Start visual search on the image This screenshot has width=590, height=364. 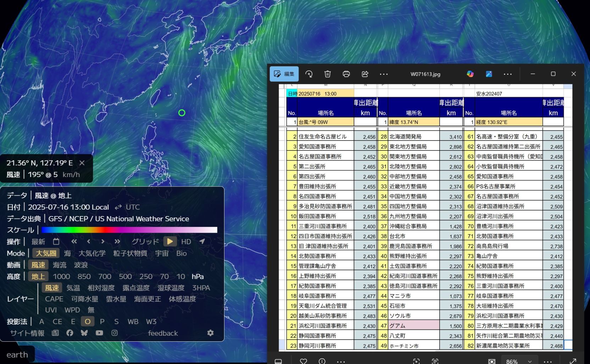point(416,361)
